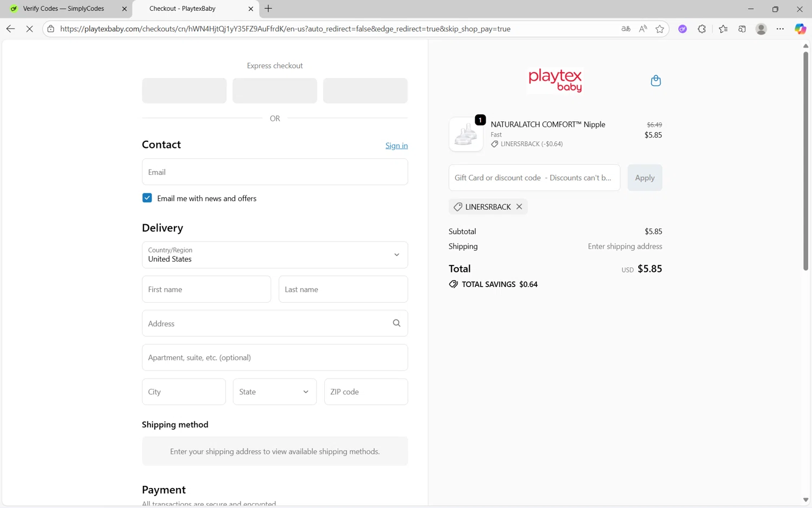Open the collections icon
The width and height of the screenshot is (812, 508).
click(742, 29)
